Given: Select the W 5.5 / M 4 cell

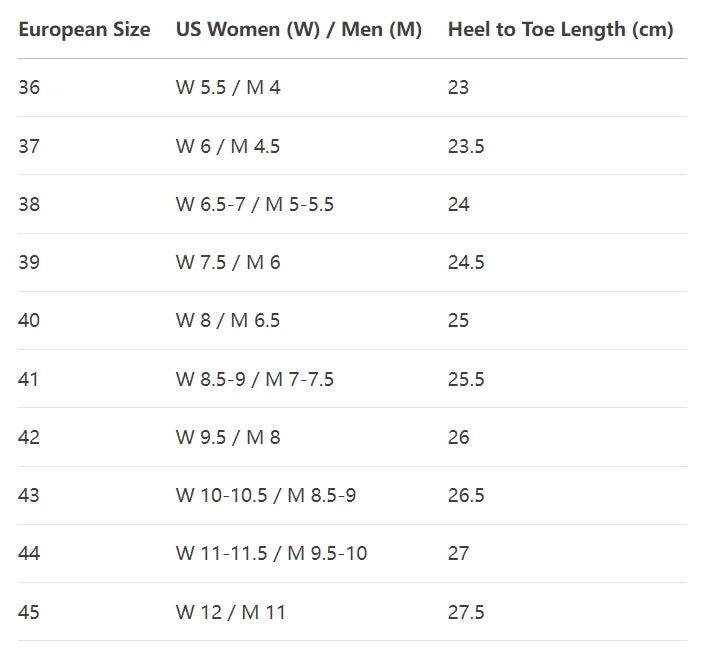Looking at the screenshot, I should (x=228, y=88).
